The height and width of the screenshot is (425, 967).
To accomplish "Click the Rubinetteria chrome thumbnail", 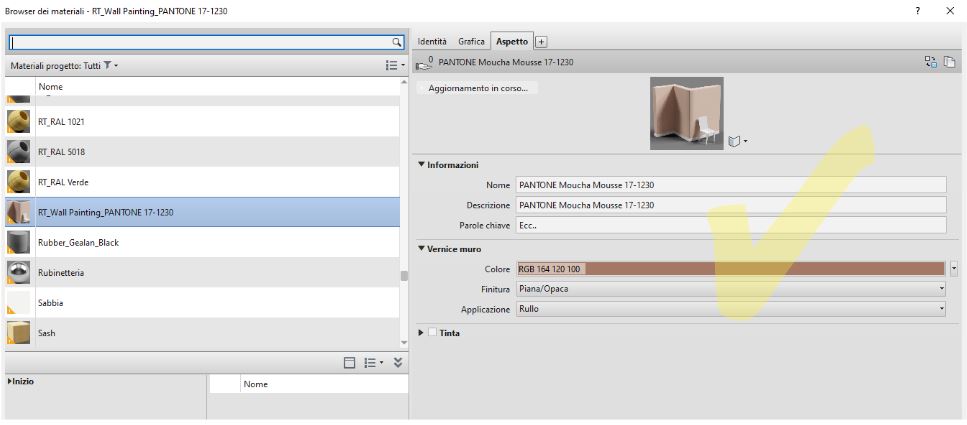I will pyautogui.click(x=19, y=273).
